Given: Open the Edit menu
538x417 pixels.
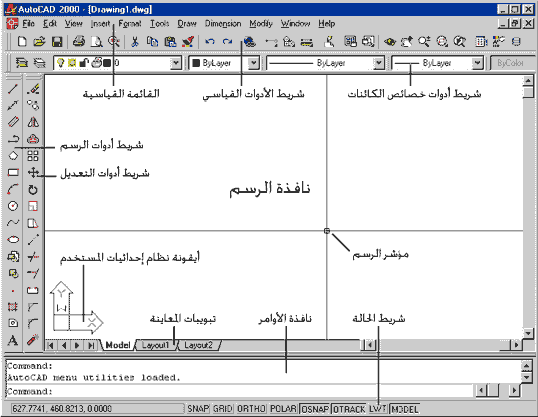Looking at the screenshot, I should point(50,24).
